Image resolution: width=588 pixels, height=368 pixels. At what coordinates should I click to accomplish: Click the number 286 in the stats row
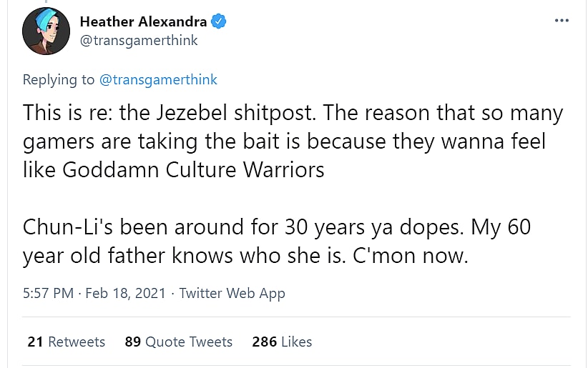click(x=264, y=342)
